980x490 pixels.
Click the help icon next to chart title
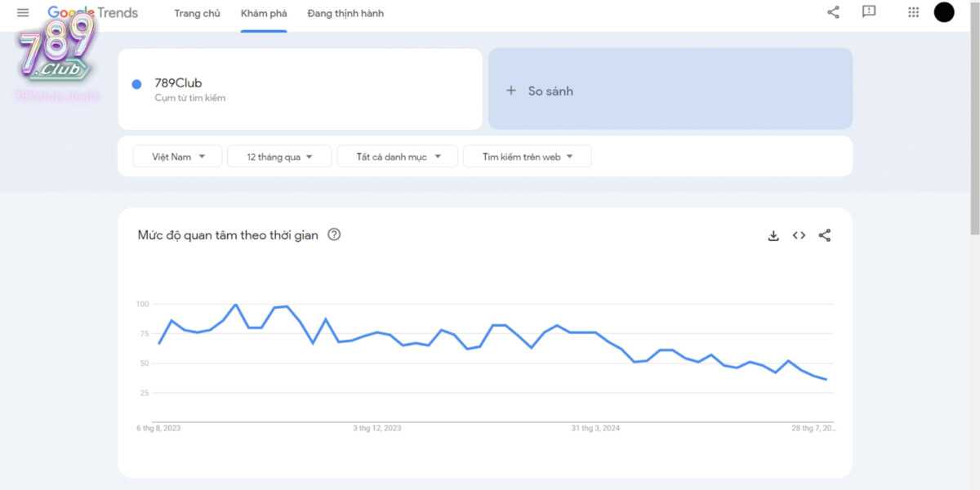[x=333, y=234]
